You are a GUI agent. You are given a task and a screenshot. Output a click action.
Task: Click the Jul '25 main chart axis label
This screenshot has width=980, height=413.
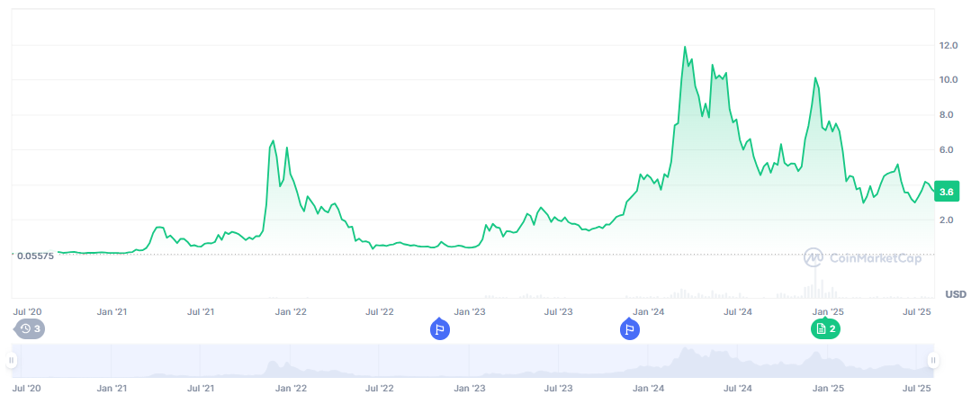coord(918,311)
